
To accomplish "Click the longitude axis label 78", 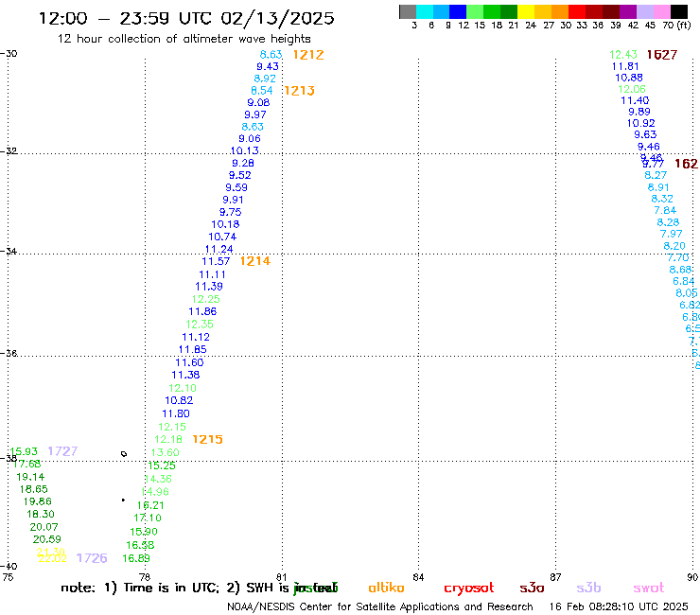I will point(144,577).
